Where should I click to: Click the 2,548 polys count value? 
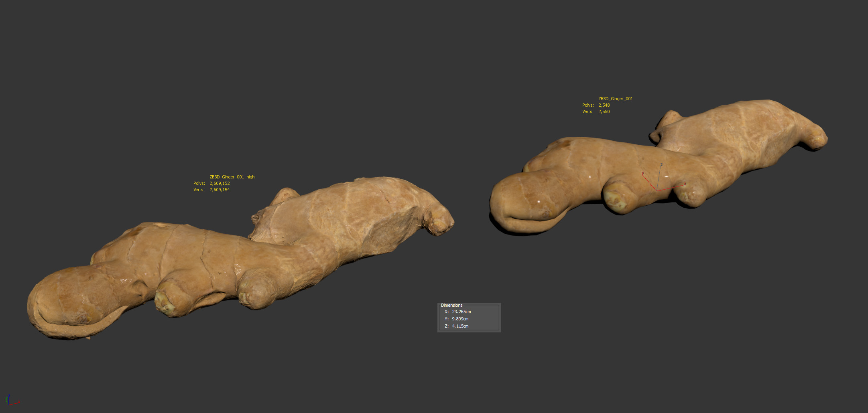tap(604, 105)
